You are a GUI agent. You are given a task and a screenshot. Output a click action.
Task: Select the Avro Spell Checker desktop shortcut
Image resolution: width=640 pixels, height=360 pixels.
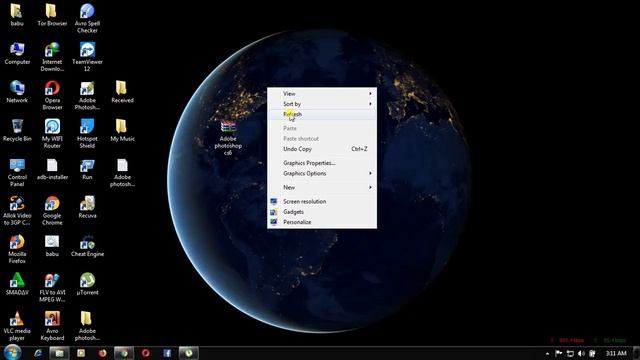coord(87,18)
